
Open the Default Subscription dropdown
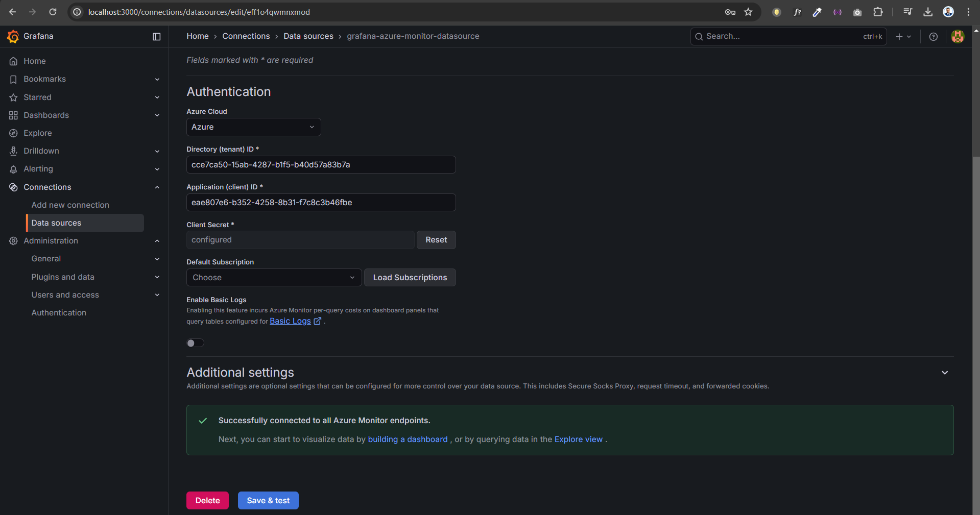274,278
